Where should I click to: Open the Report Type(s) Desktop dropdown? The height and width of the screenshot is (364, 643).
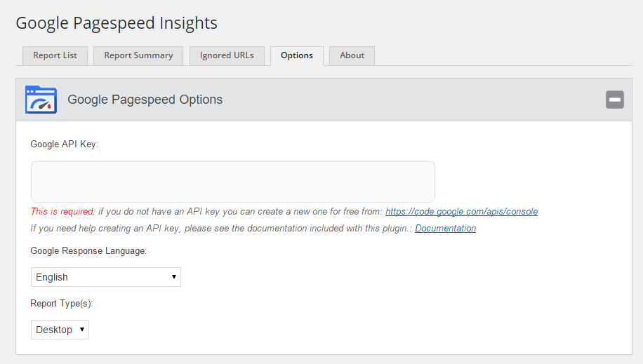click(x=60, y=330)
